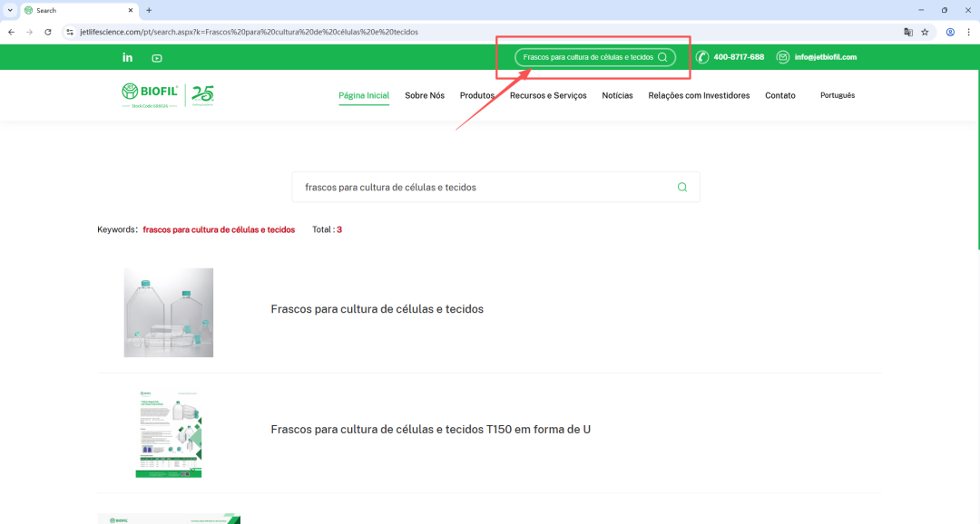Click the translate page icon in address bar

point(908,32)
